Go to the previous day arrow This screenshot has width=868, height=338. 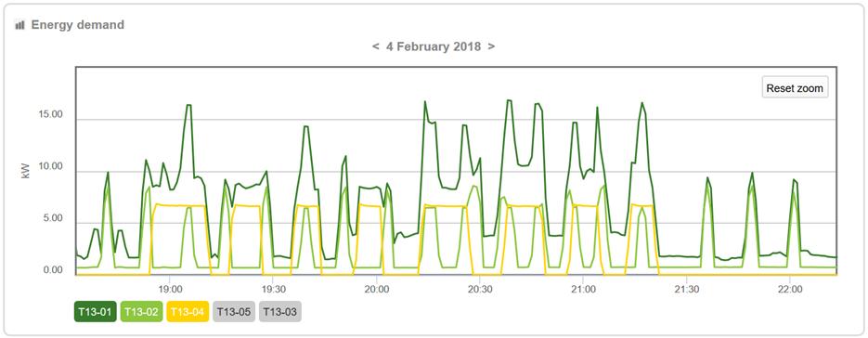coord(375,46)
